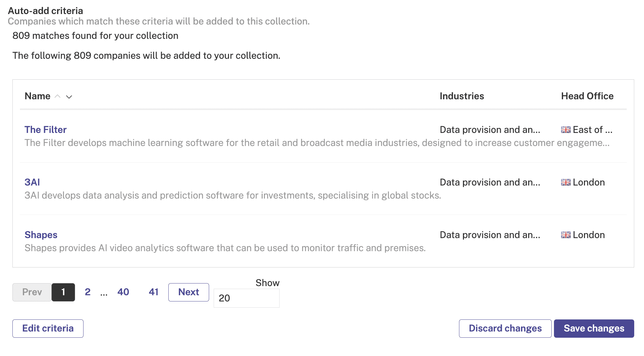Click 3AI's Data provision industry cell
The width and height of the screenshot is (644, 356).
490,182
